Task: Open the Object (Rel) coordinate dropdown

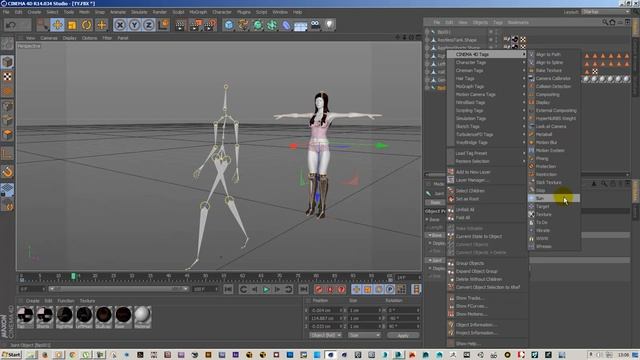Action: tap(325, 335)
